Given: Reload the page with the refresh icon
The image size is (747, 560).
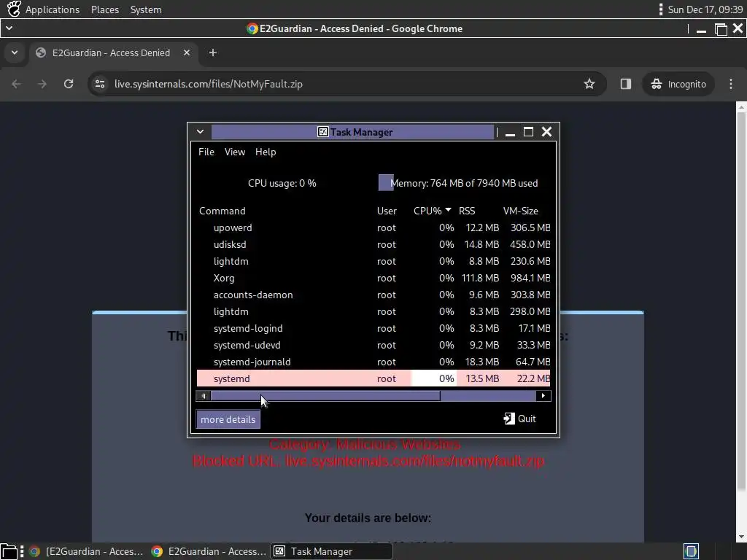Looking at the screenshot, I should tap(69, 84).
